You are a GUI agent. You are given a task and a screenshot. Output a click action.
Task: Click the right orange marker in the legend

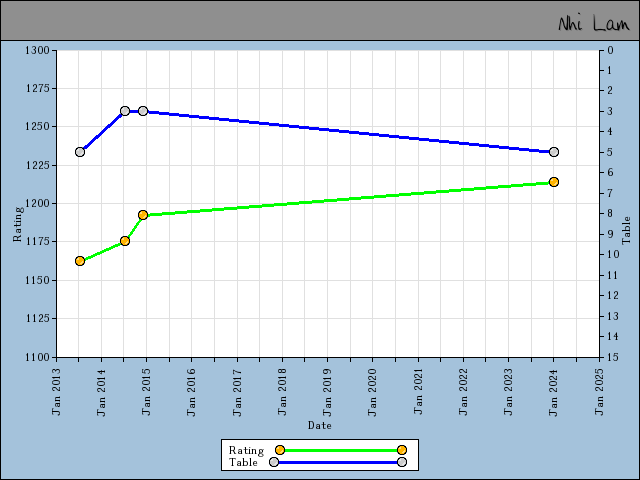pos(402,450)
